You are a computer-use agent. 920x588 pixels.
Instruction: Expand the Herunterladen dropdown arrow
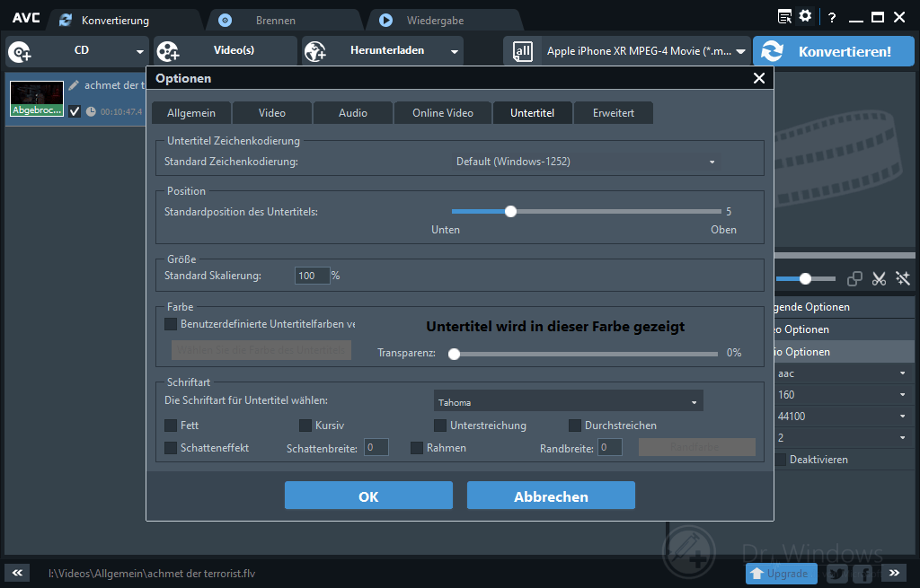[454, 51]
